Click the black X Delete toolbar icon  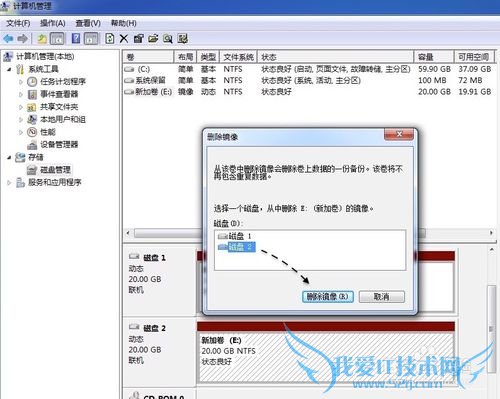(124, 39)
